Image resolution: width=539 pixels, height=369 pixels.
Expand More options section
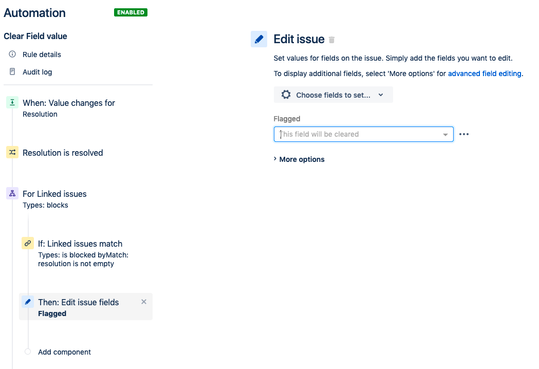click(x=299, y=159)
